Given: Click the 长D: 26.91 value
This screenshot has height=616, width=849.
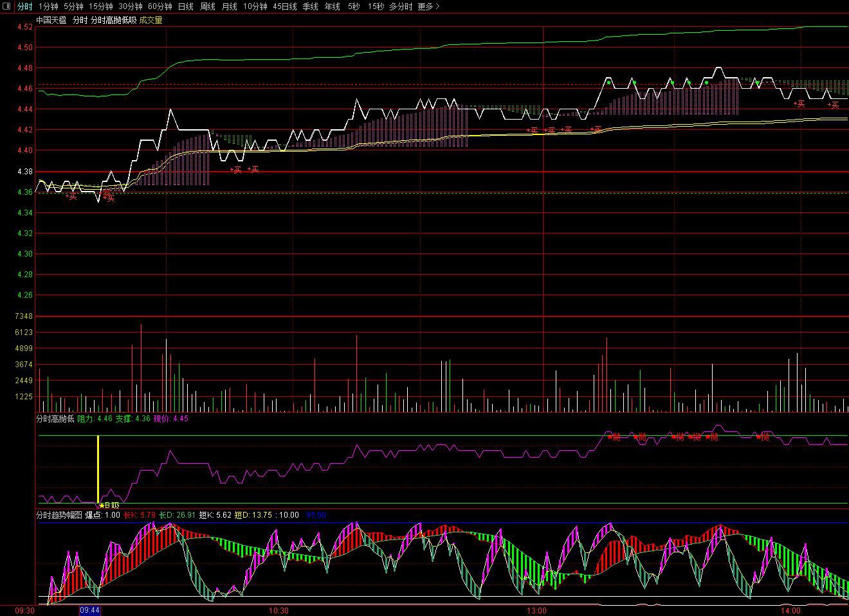Looking at the screenshot, I should click(x=177, y=515).
